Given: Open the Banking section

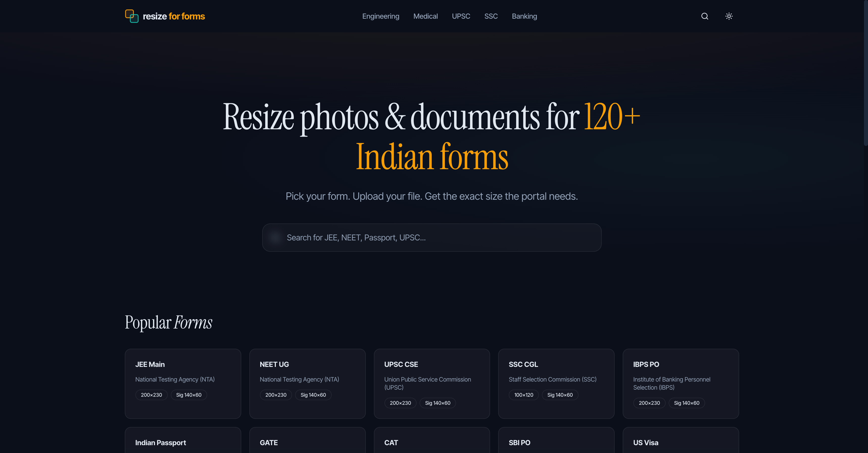Looking at the screenshot, I should (x=524, y=16).
